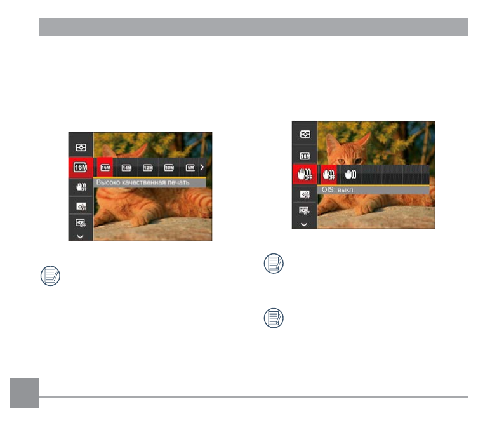Click the metering icon in the right OIS screen

305,134
